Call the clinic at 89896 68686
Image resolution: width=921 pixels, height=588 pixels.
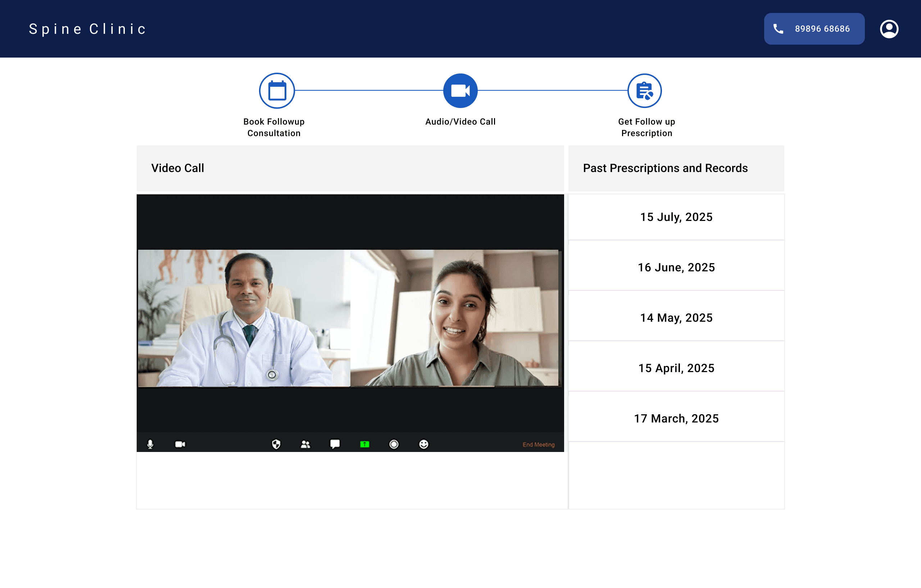814,29
